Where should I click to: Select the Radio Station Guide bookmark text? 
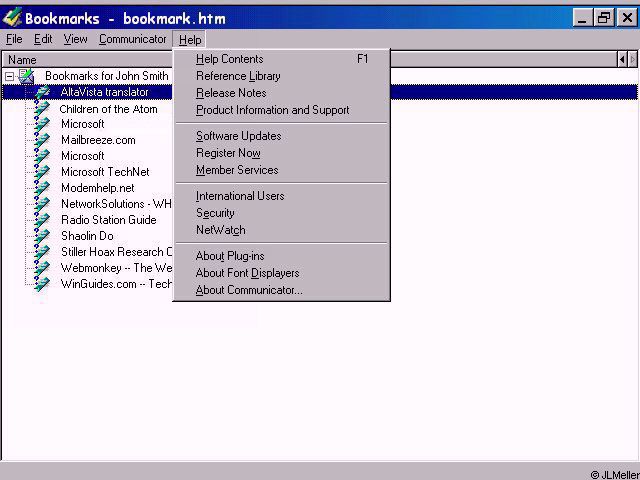pyautogui.click(x=109, y=220)
